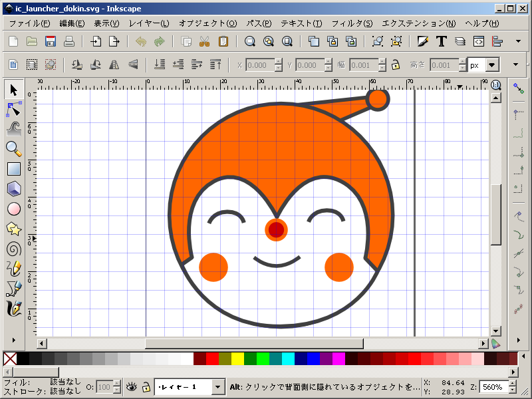The width and height of the screenshot is (532, 399).
Task: Open the フィルタ (Filter) menu
Action: 351,23
